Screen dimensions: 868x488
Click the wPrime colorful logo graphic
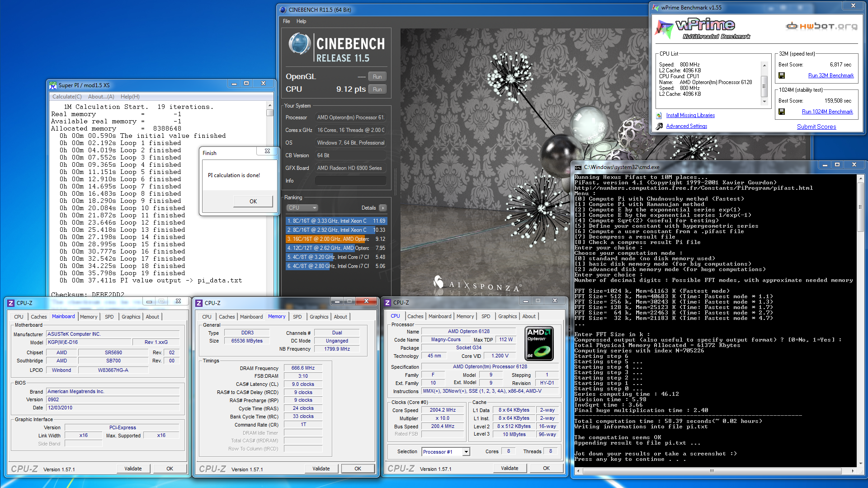pos(664,29)
